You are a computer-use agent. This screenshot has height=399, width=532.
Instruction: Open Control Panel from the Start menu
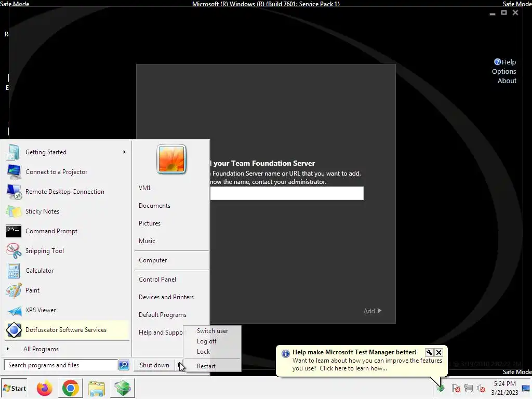point(157,280)
